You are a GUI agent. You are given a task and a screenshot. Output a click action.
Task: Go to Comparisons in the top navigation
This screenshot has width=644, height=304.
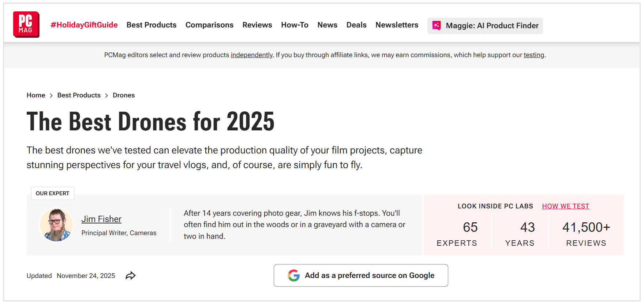(x=209, y=25)
